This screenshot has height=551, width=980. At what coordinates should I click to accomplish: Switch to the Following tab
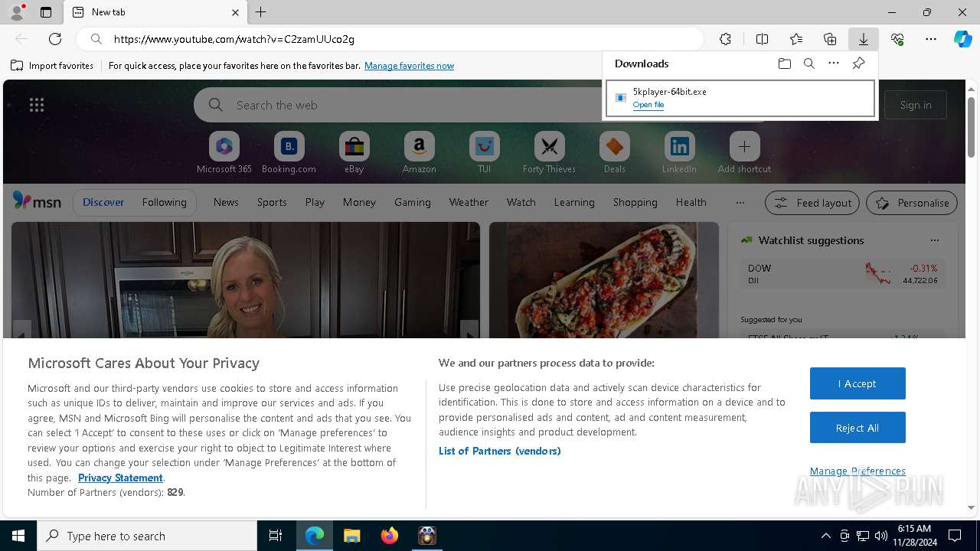pyautogui.click(x=164, y=202)
